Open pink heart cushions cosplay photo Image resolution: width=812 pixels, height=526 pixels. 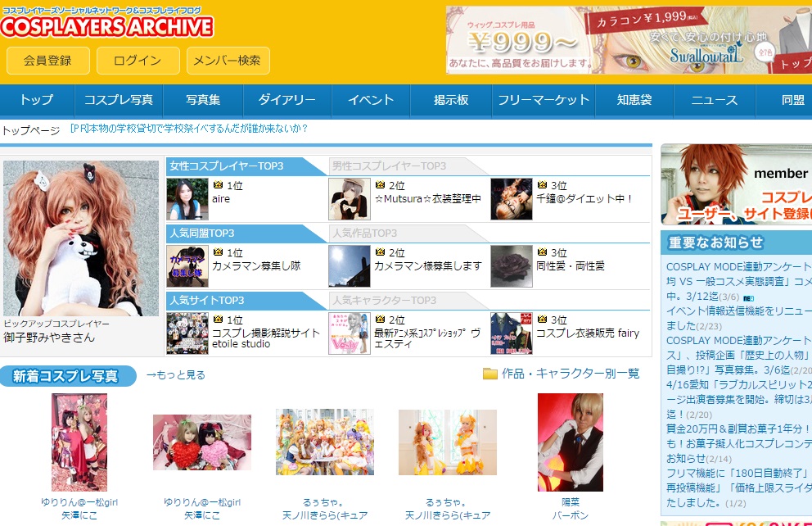(202, 442)
